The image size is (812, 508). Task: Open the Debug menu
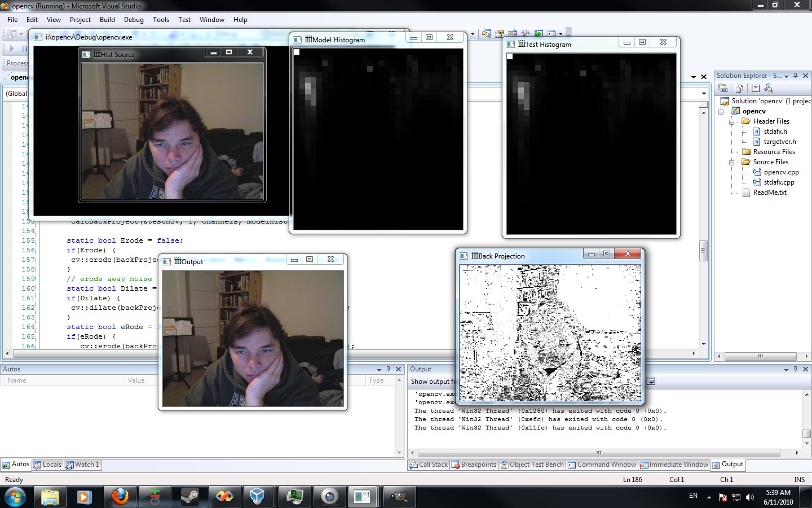tap(134, 19)
